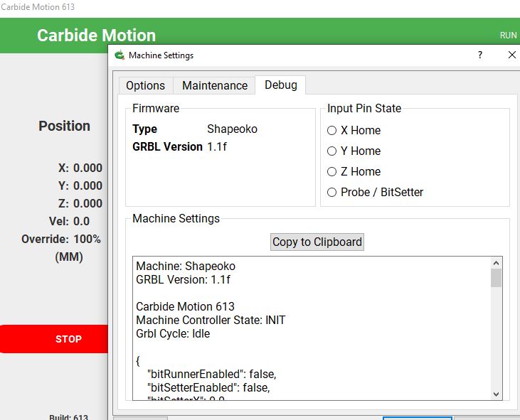Click the red STOP button
The height and width of the screenshot is (420, 520).
(54, 339)
